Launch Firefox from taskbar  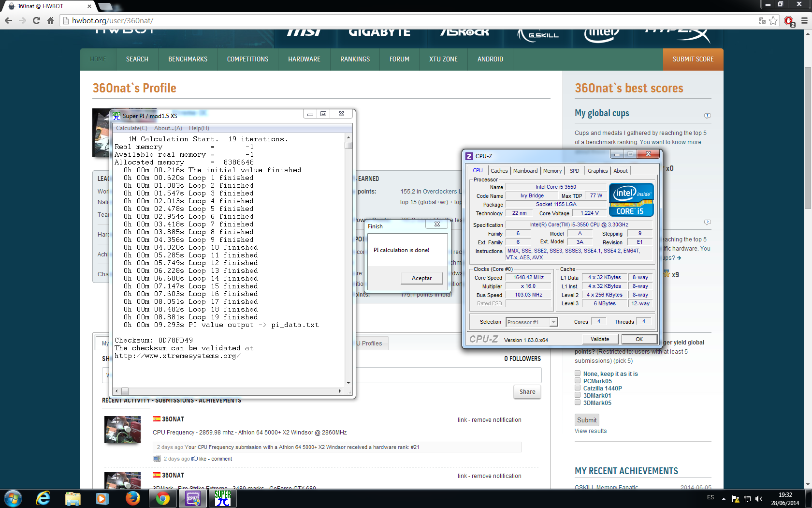(x=132, y=498)
